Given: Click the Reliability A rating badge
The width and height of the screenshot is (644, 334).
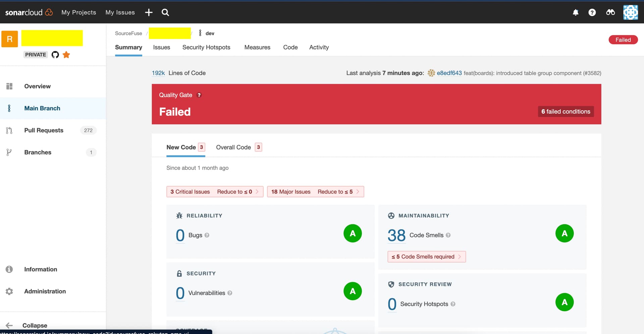Looking at the screenshot, I should (x=353, y=233).
